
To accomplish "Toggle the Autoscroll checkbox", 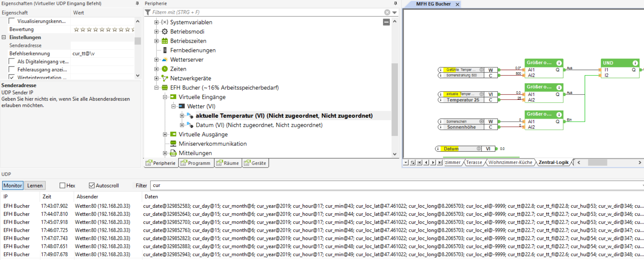I will tap(92, 186).
